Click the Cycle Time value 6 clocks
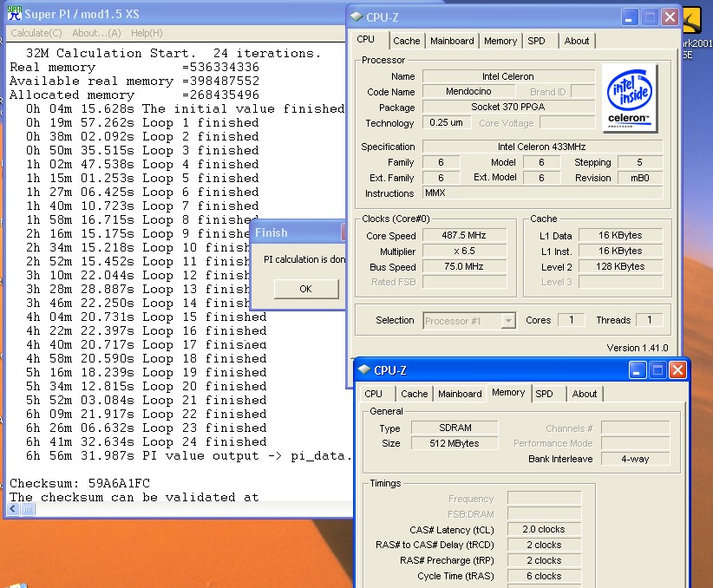 (544, 576)
